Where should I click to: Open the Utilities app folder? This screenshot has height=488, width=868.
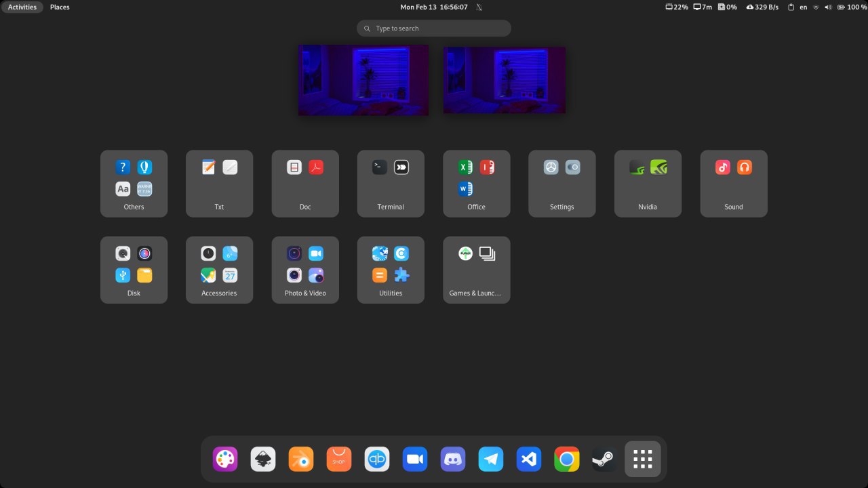[391, 270]
